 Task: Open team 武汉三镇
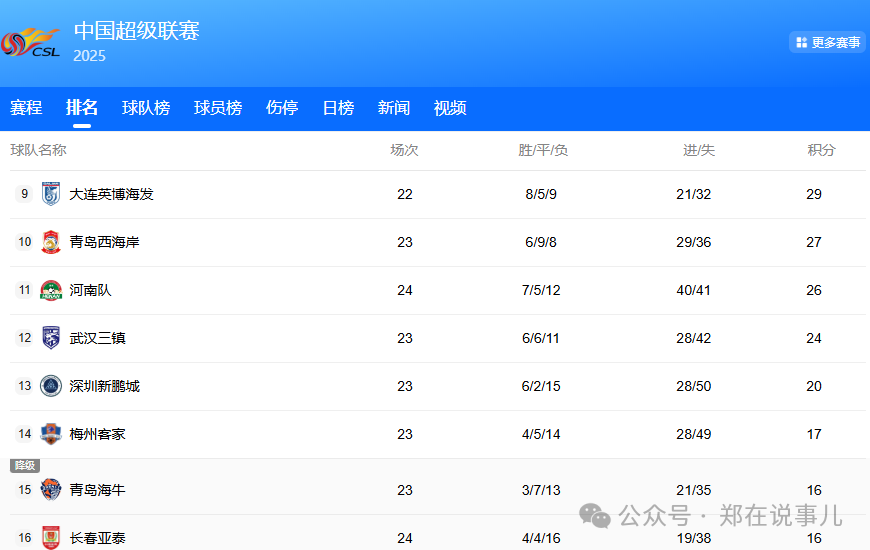pyautogui.click(x=97, y=338)
